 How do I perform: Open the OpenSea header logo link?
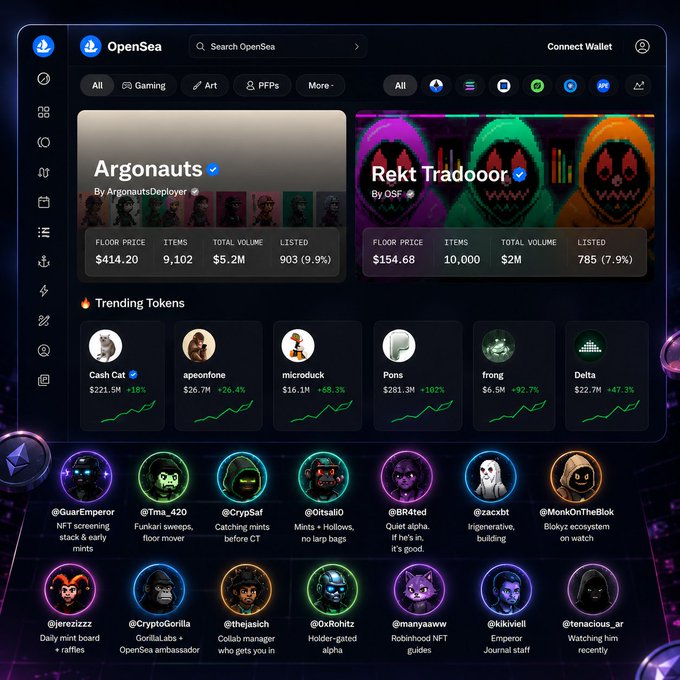121,46
